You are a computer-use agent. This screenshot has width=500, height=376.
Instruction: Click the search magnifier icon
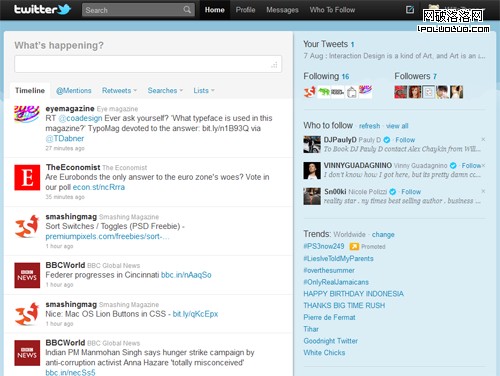click(x=187, y=9)
